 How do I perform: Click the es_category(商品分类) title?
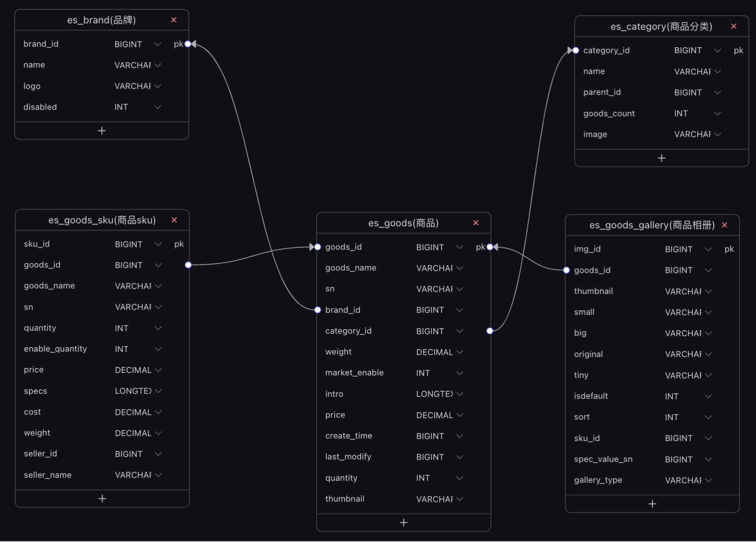click(661, 26)
